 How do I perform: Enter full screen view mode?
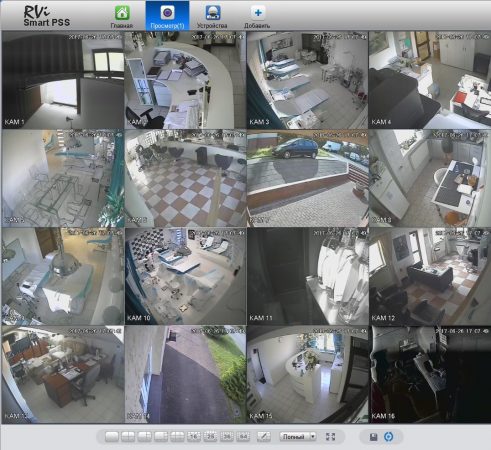click(330, 437)
